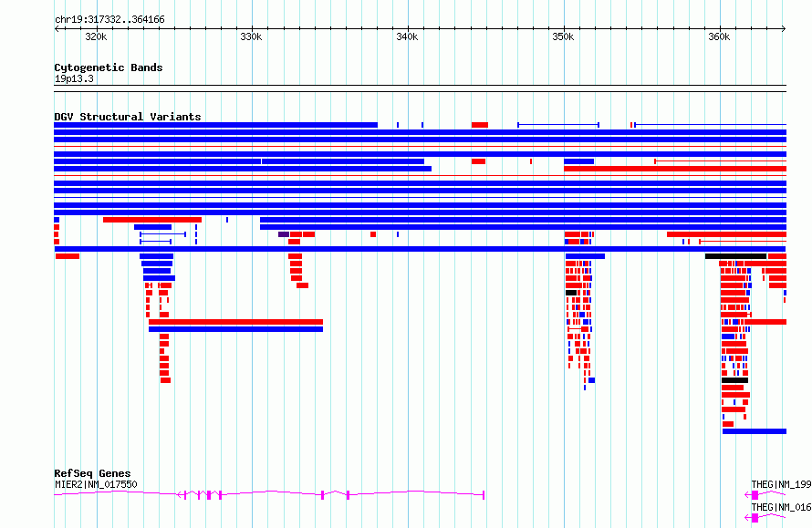Click the MIER2 gene's end exon tick near 345k
This screenshot has width=812, height=528.
coord(484,495)
